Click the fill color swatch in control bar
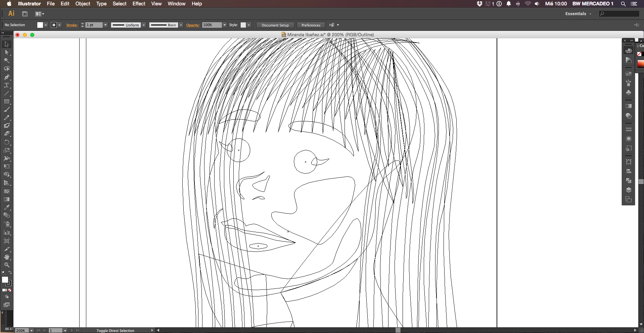The height and width of the screenshot is (333, 644). pyautogui.click(x=40, y=25)
